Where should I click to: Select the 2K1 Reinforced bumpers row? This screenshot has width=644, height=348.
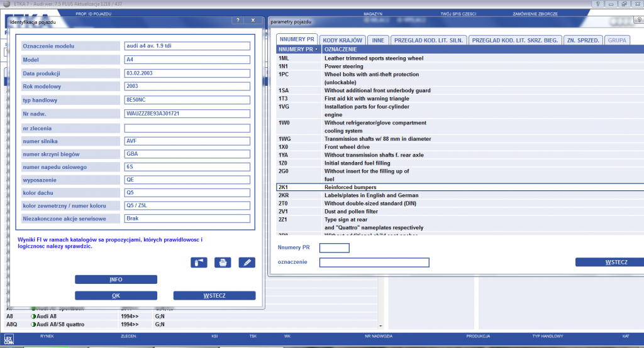[x=460, y=187]
